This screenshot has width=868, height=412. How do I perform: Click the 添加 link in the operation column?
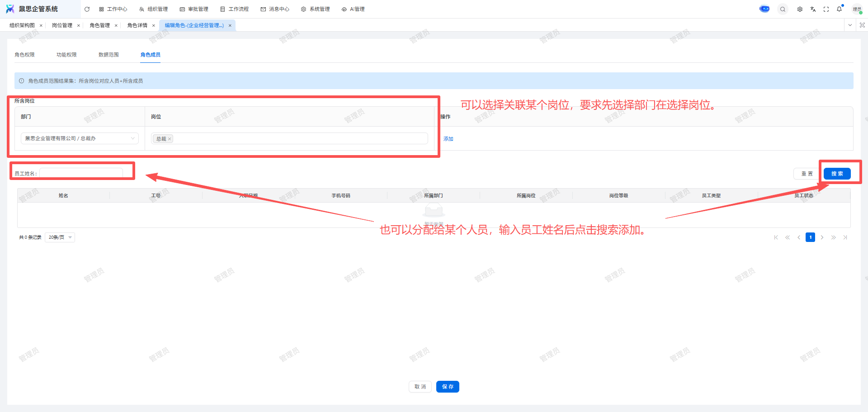pyautogui.click(x=448, y=139)
